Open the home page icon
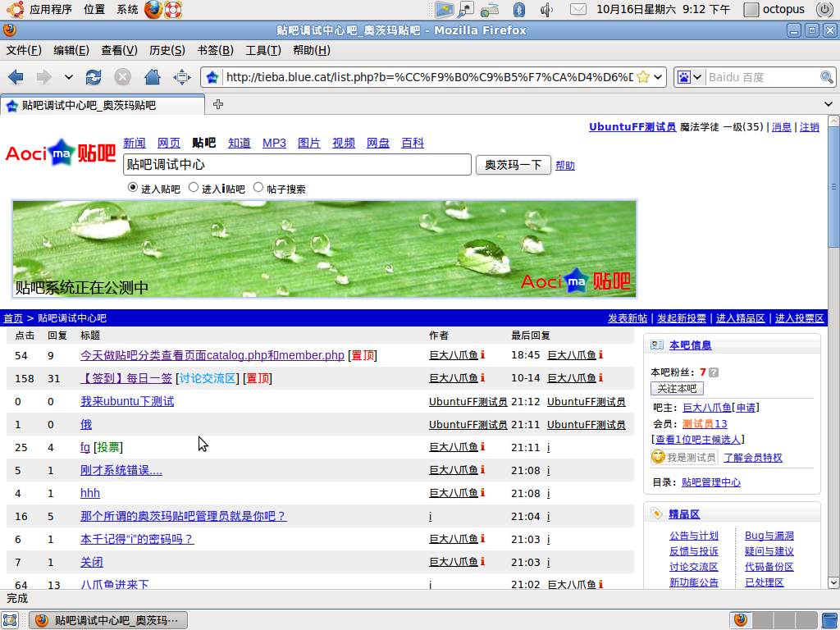The height and width of the screenshot is (630, 840). coord(152,77)
